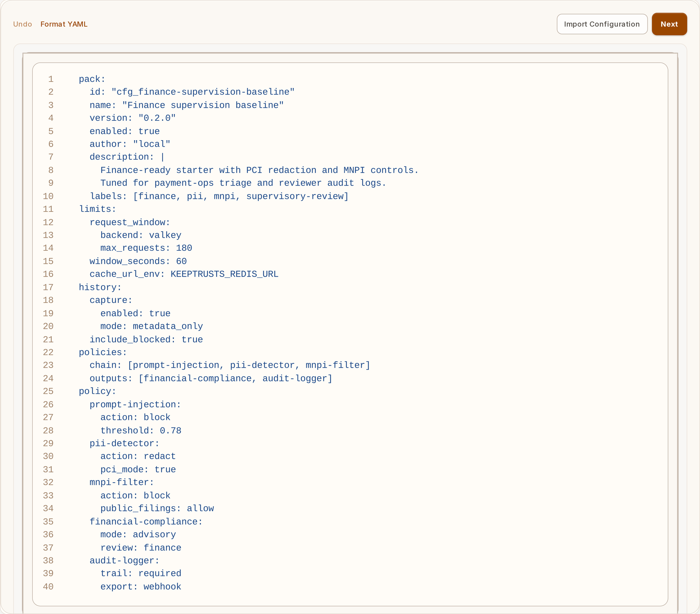Click the 'history:' key
This screenshot has height=614, width=700.
point(100,288)
